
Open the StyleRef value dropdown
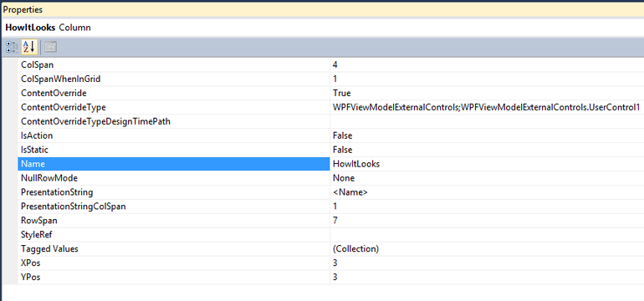(x=487, y=235)
